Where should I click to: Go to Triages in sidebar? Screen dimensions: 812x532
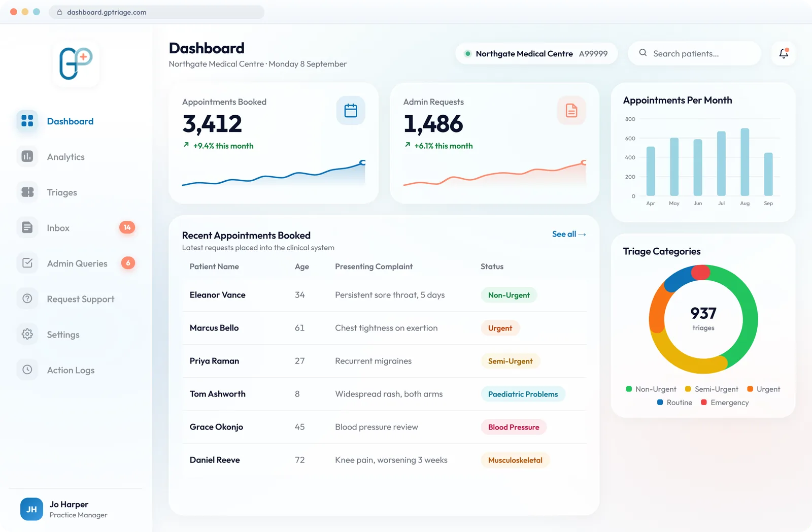coord(62,192)
